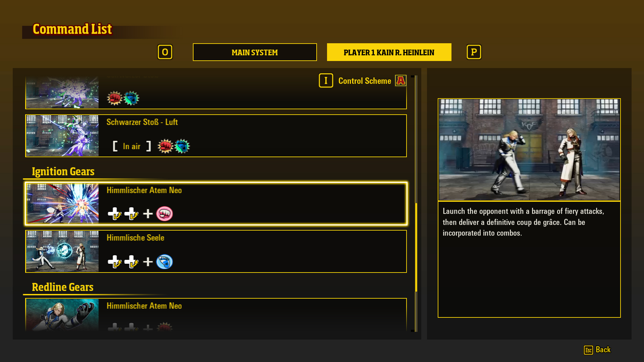This screenshot has height=362, width=644.
Task: Click the O key previous-tab icon
Action: [165, 52]
